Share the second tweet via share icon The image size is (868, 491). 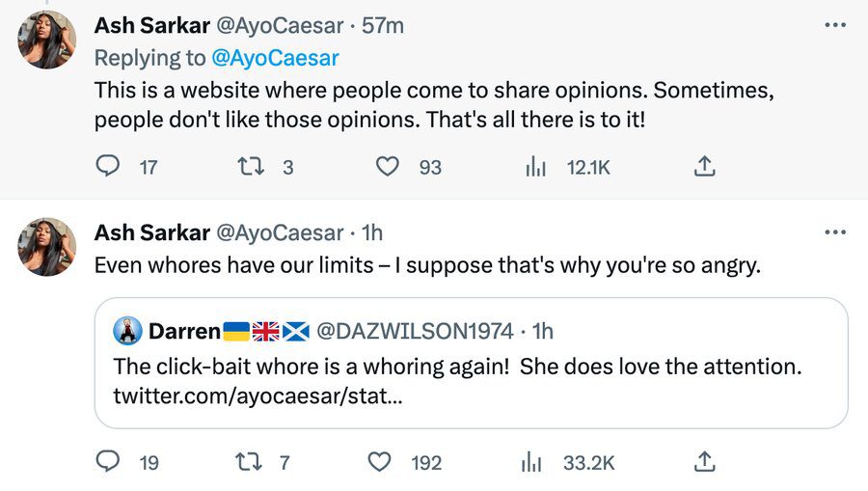click(705, 462)
